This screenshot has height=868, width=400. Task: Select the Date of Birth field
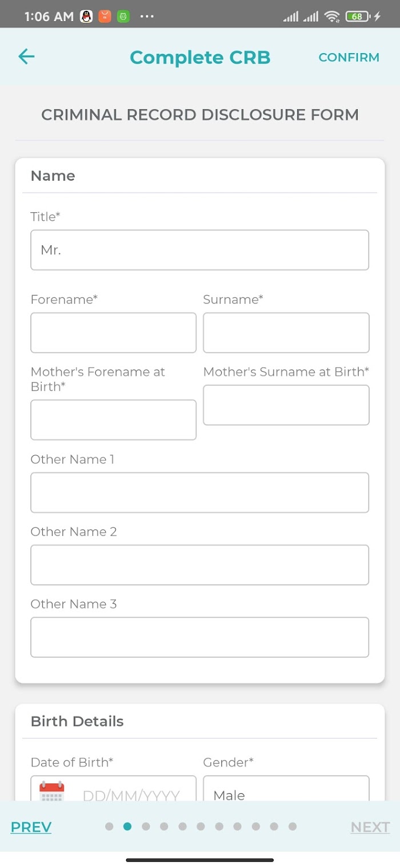point(113,789)
